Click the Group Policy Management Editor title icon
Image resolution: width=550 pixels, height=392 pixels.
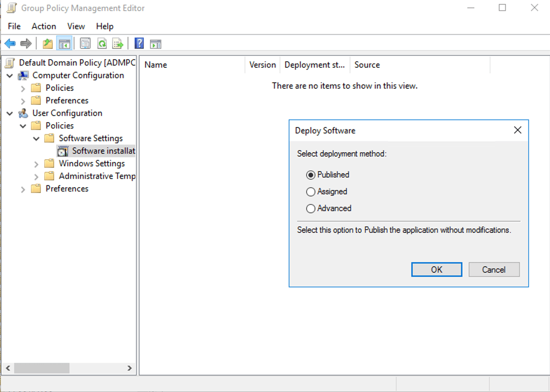point(12,8)
